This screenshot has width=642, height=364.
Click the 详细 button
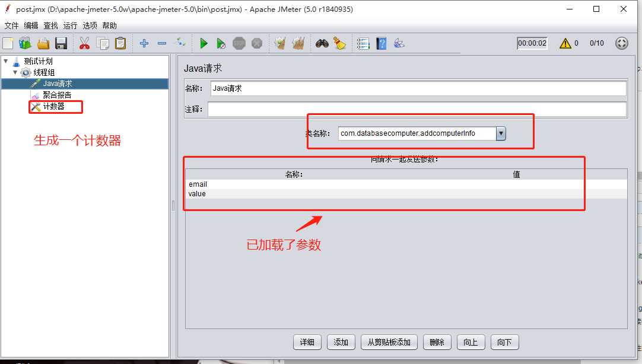307,342
